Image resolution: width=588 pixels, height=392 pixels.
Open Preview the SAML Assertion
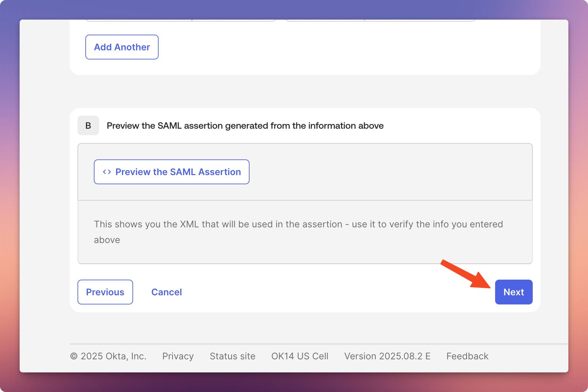pos(172,172)
